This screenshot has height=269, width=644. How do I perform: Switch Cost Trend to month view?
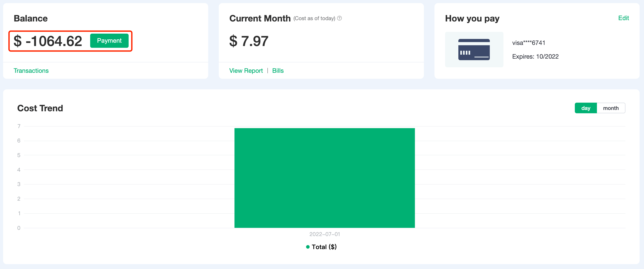pyautogui.click(x=610, y=108)
